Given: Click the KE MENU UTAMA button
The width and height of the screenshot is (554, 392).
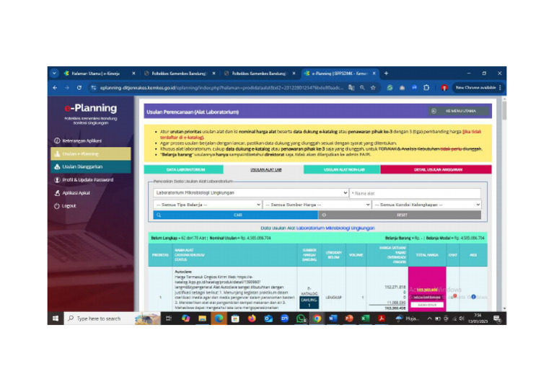Looking at the screenshot, I should [459, 111].
